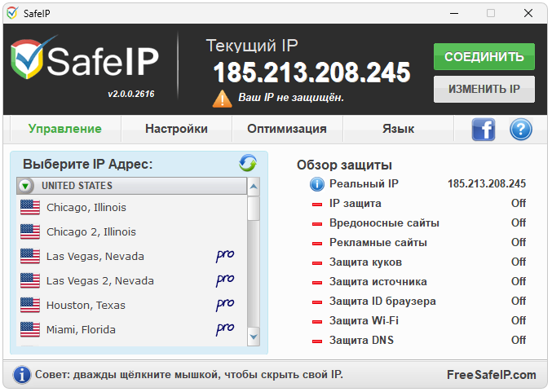Open the Оптимизация tab

[287, 129]
